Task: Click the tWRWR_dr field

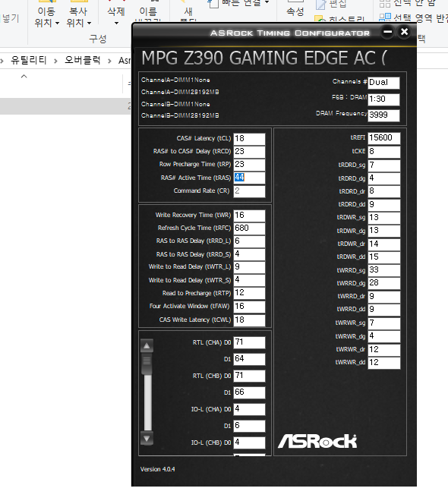Action: click(x=384, y=350)
